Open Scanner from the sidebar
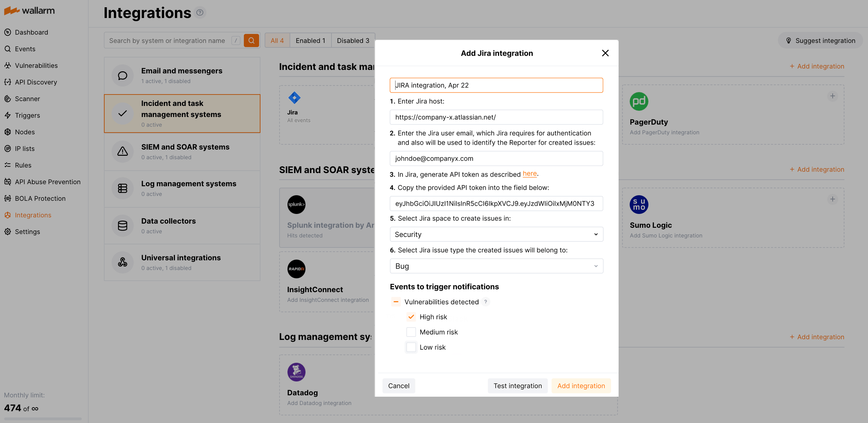868x423 pixels. tap(27, 99)
